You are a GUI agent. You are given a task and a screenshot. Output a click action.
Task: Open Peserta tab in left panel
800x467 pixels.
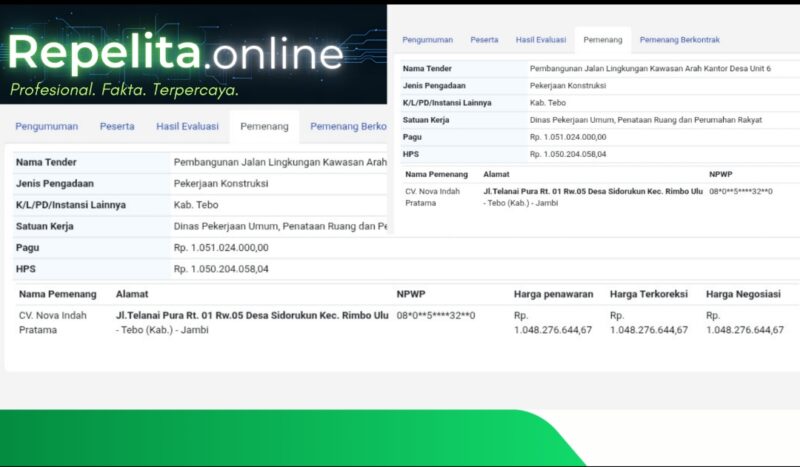coord(117,127)
